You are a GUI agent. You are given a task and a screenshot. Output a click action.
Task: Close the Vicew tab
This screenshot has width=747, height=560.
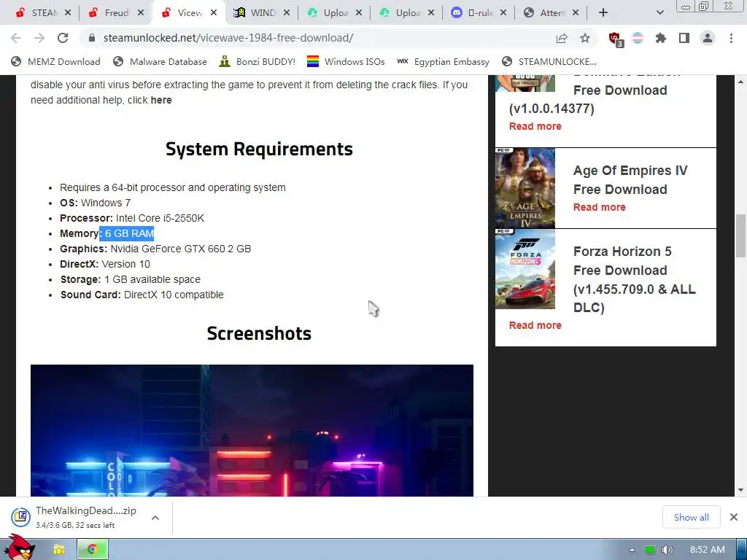click(x=214, y=13)
